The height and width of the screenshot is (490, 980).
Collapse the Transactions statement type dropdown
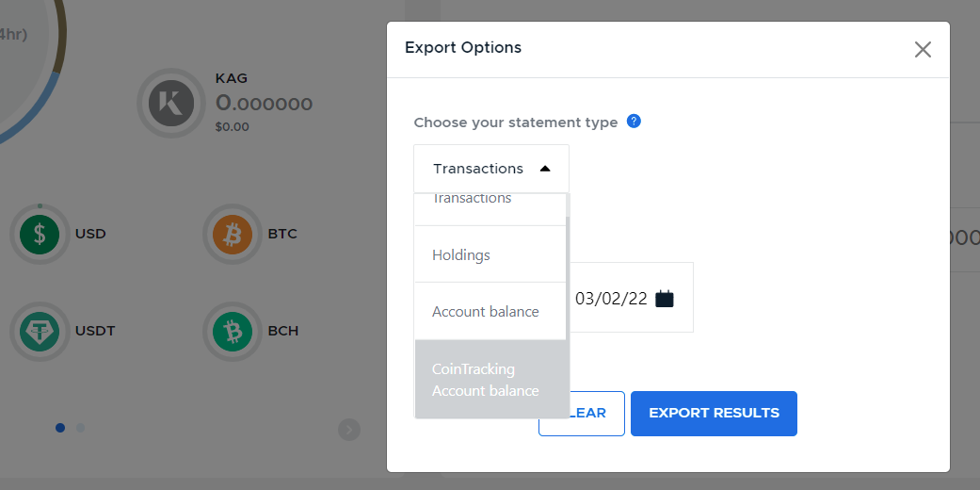(x=491, y=169)
